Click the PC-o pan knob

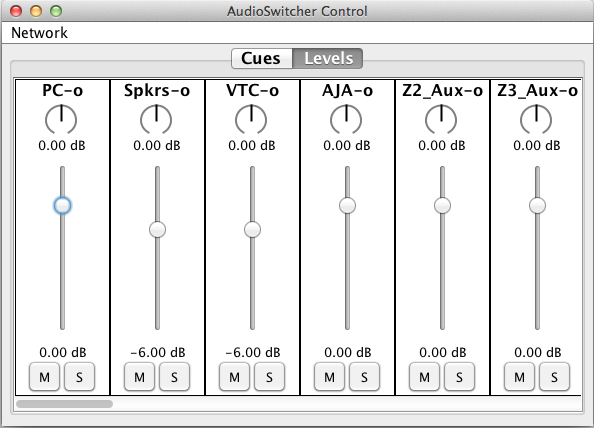[x=61, y=120]
